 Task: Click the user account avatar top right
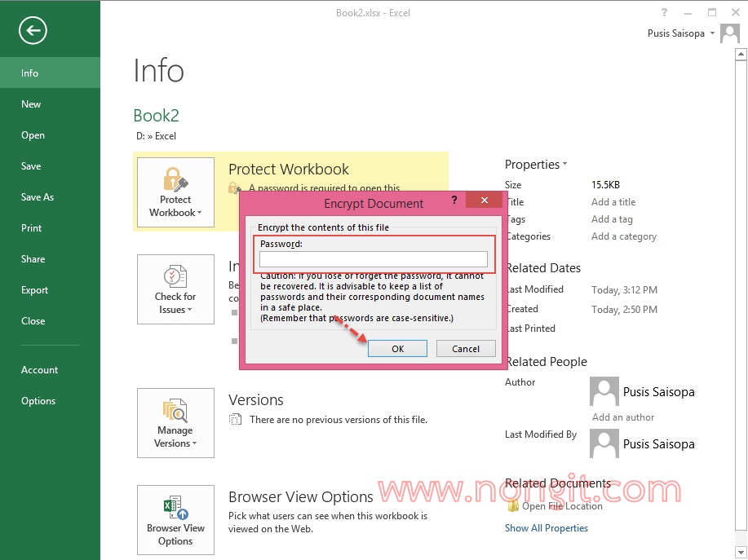point(732,33)
